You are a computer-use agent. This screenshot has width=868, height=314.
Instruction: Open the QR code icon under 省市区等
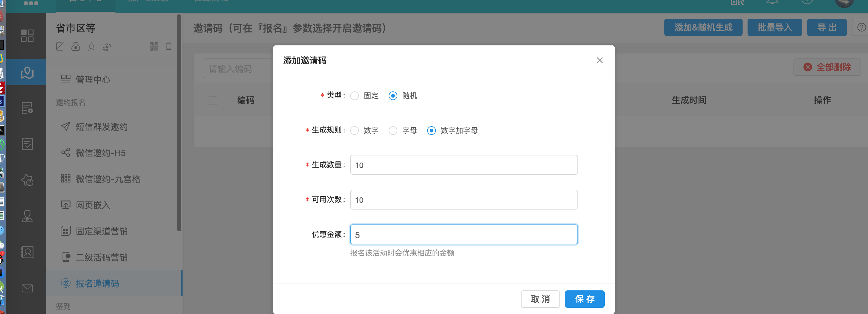pos(154,47)
